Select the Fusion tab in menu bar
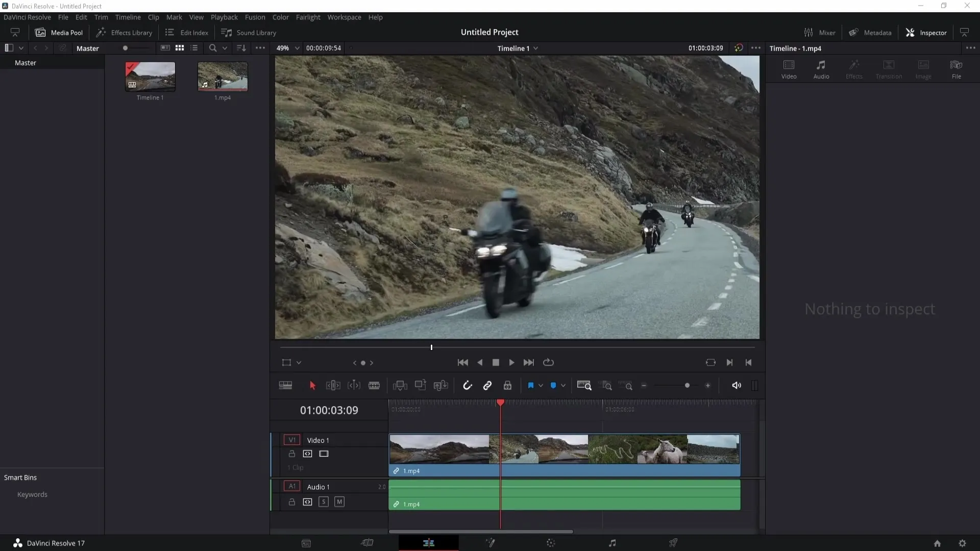This screenshot has height=551, width=980. click(255, 17)
